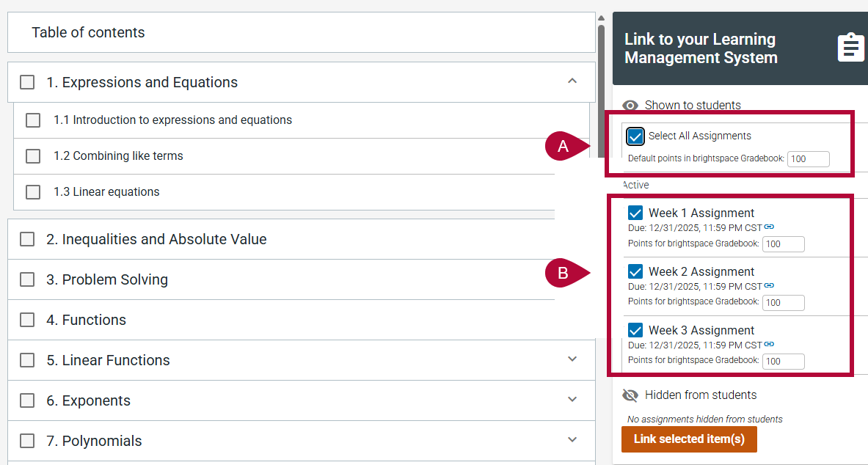868x465 pixels.
Task: Open section 1.1 Introduction to expressions and equations
Action: (172, 120)
